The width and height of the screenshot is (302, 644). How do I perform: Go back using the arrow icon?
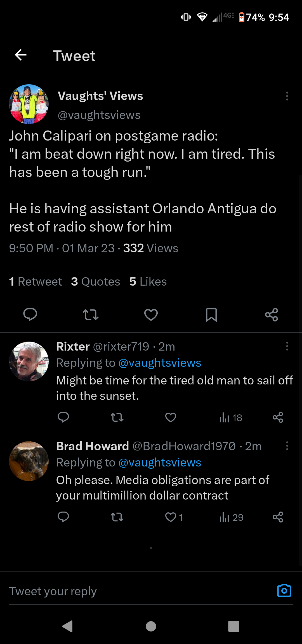tap(21, 55)
